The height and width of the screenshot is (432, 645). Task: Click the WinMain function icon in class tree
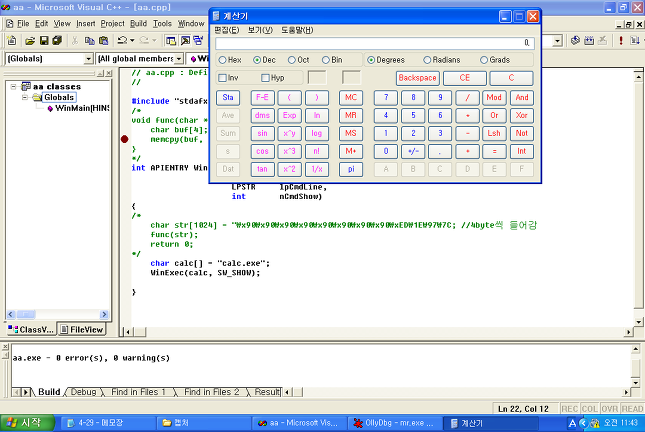pyautogui.click(x=50, y=109)
